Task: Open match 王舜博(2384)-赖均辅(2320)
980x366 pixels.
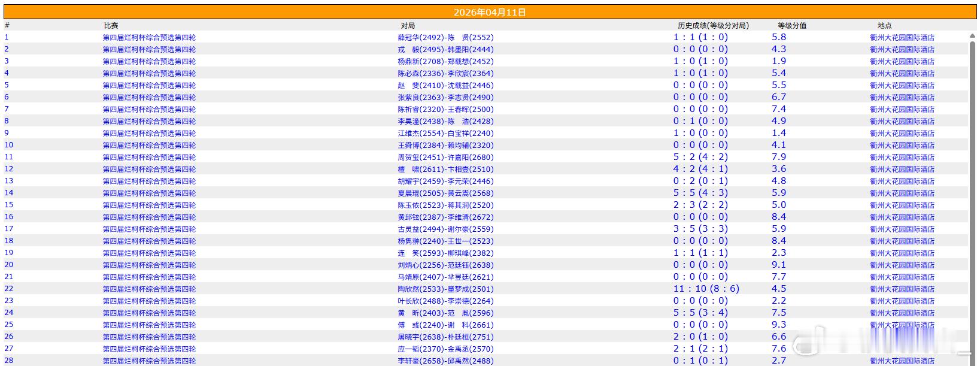Action: pos(445,145)
